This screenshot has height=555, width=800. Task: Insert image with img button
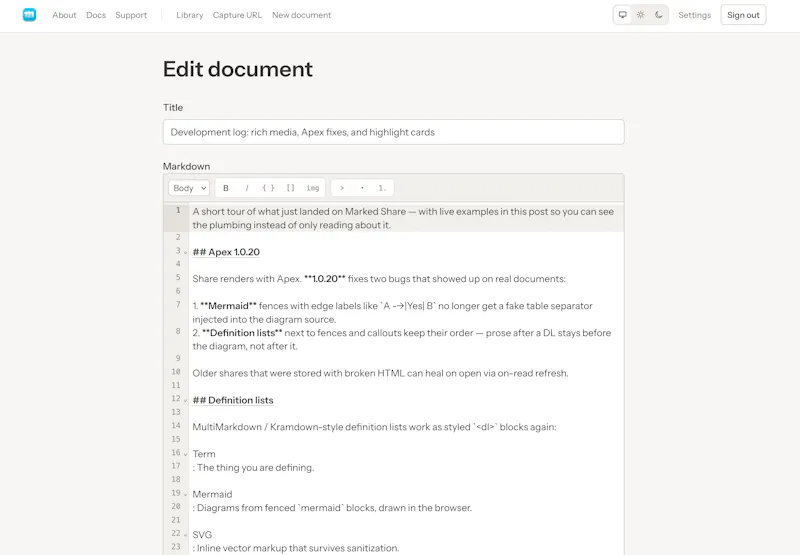point(313,188)
